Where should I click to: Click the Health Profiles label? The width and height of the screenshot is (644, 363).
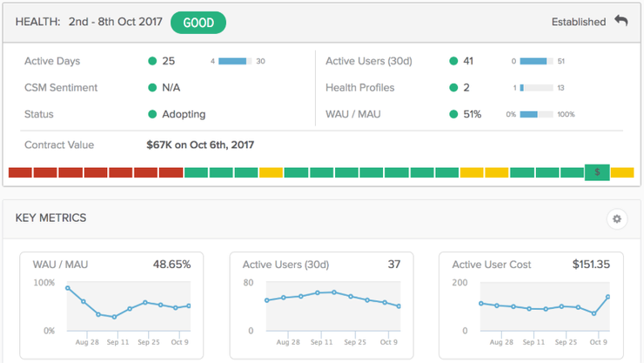[x=359, y=87]
